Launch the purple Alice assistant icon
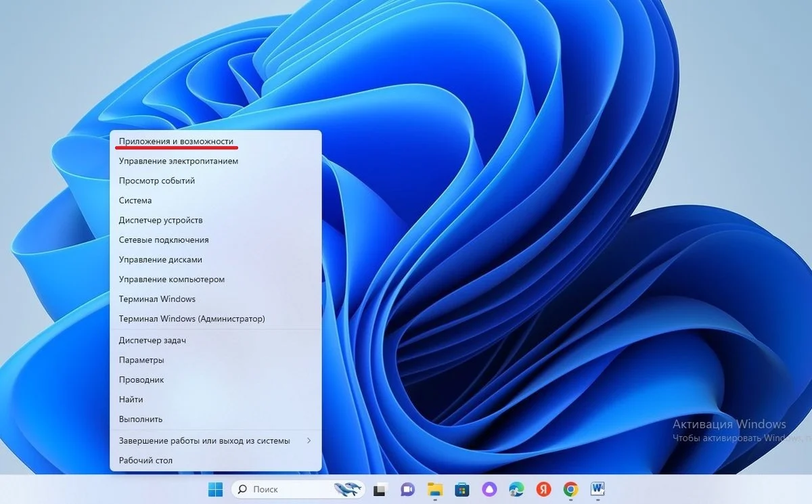This screenshot has width=812, height=504. [489, 488]
